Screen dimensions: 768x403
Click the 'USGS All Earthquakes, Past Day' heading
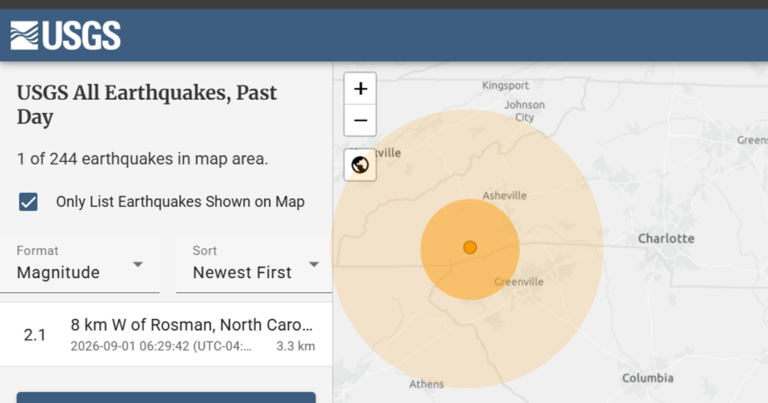(x=147, y=104)
